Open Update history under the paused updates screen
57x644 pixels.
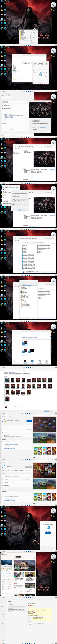(x=16, y=433)
